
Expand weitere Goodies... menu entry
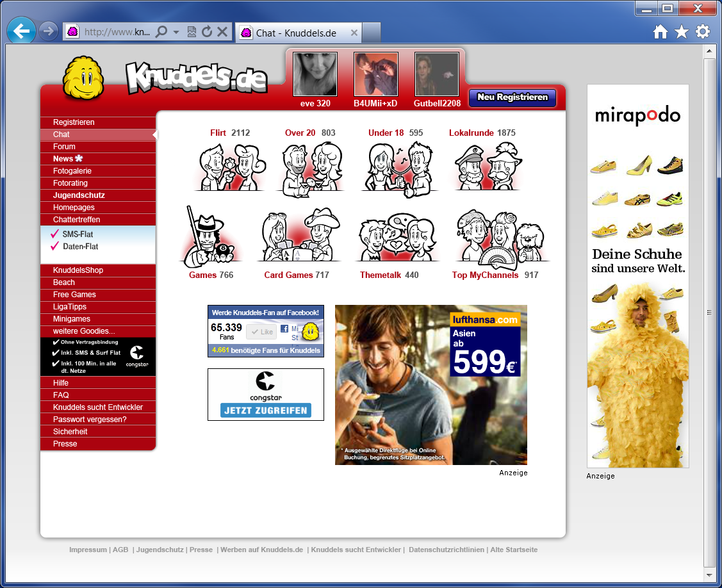pos(98,331)
